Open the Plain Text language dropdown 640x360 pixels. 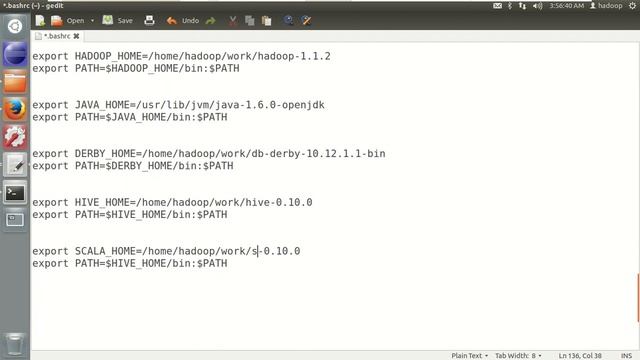pyautogui.click(x=469, y=356)
